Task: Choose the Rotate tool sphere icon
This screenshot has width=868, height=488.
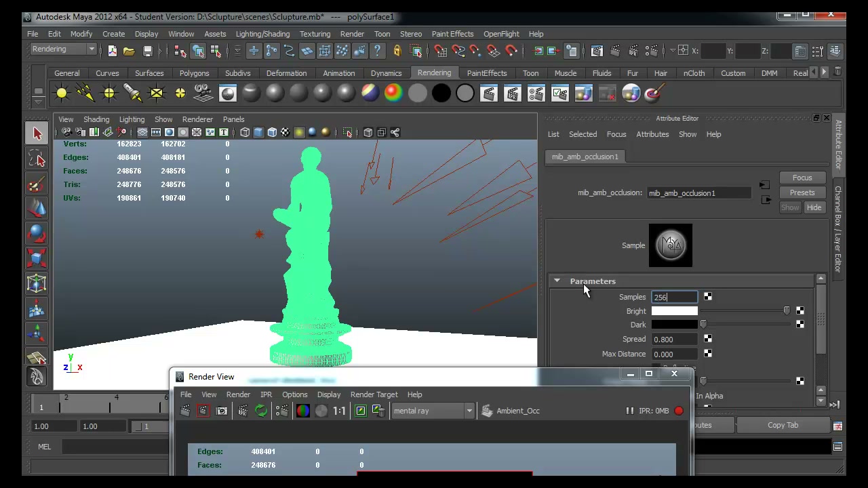Action: click(x=37, y=235)
